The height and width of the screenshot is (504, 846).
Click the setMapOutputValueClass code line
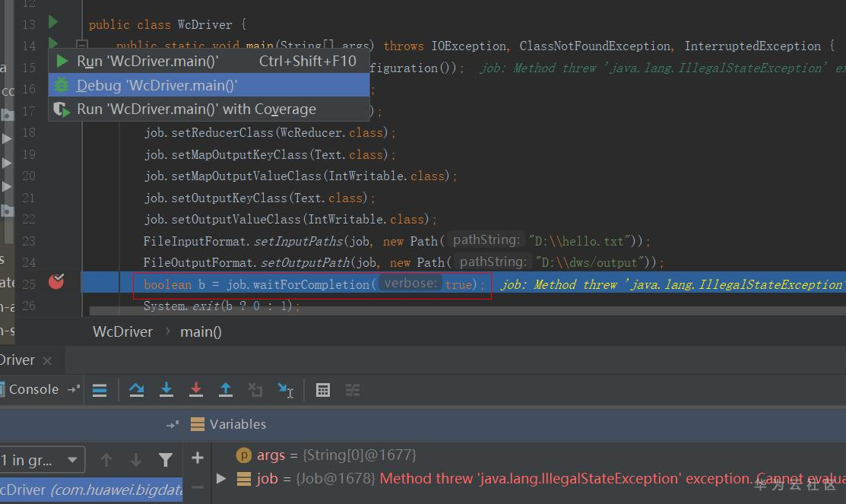pyautogui.click(x=300, y=176)
